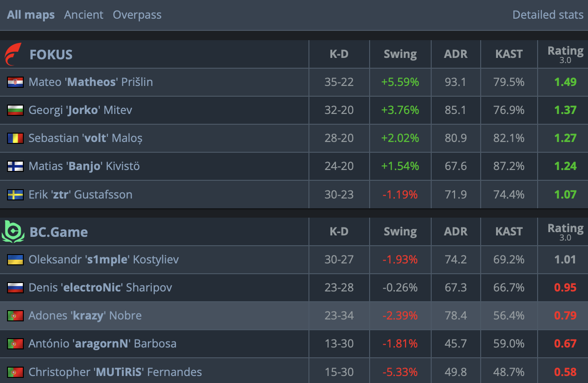Open Oleksandr 's1mple' Kostyliev's profile
Image resolution: width=588 pixels, height=383 pixels.
pyautogui.click(x=104, y=260)
